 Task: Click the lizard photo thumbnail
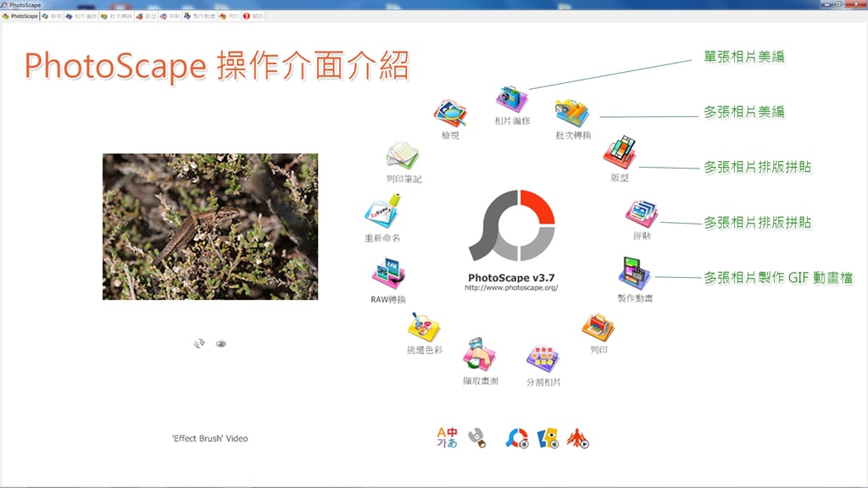210,227
